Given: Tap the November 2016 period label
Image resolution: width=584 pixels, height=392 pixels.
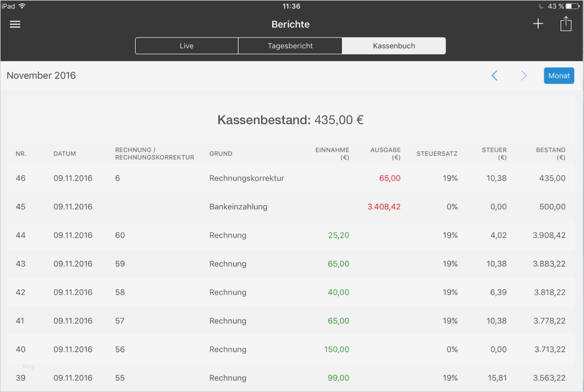Looking at the screenshot, I should click(x=41, y=76).
